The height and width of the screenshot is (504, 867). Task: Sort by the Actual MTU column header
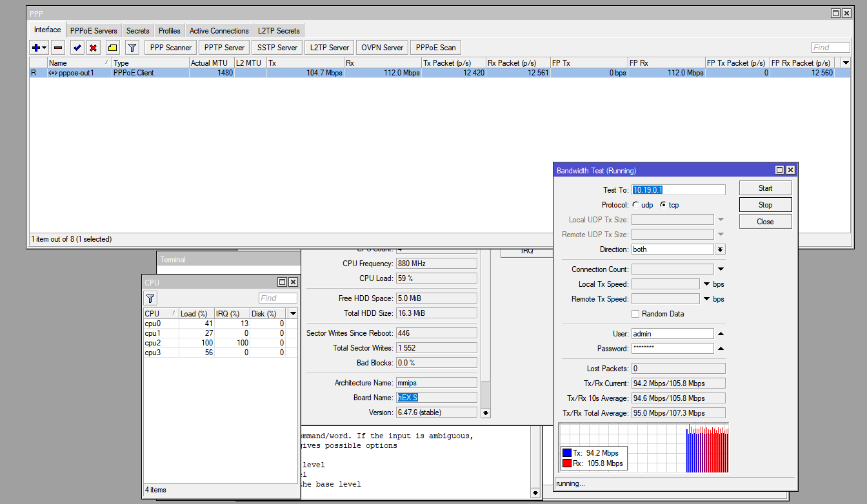point(212,63)
